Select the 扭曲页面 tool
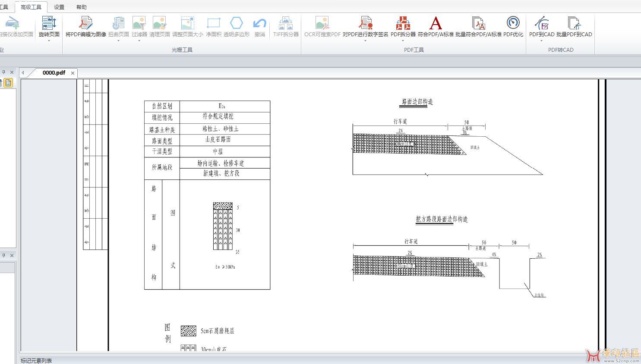The height and width of the screenshot is (364, 641). (119, 26)
